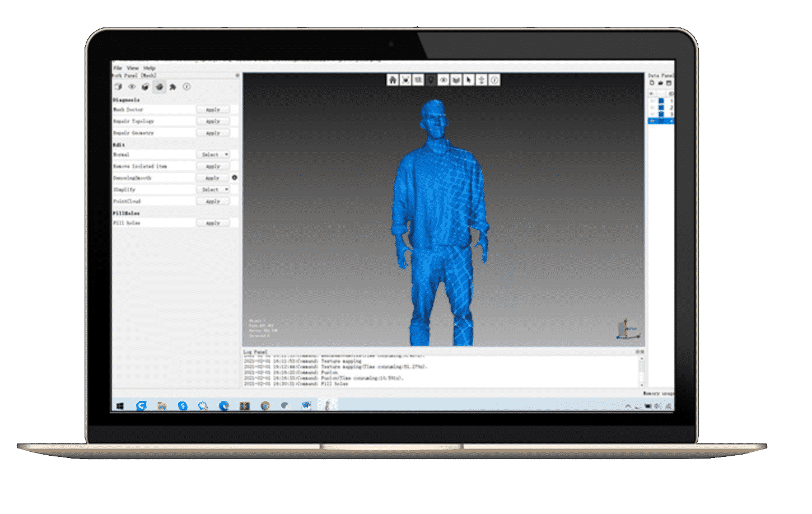Open the File menu
Screen dimensions: 812x514
pyautogui.click(x=118, y=67)
